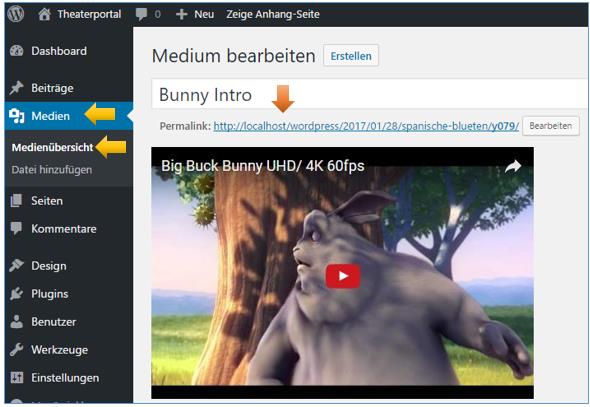Image resolution: width=590 pixels, height=407 pixels.
Task: Open Medienübersicht submenu entry
Action: coord(52,147)
